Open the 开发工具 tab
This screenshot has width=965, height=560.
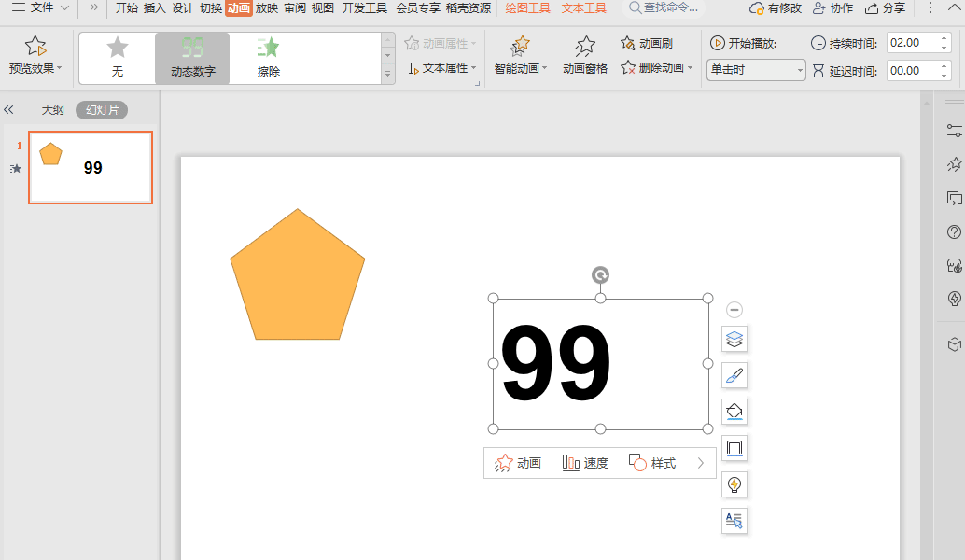coord(364,8)
